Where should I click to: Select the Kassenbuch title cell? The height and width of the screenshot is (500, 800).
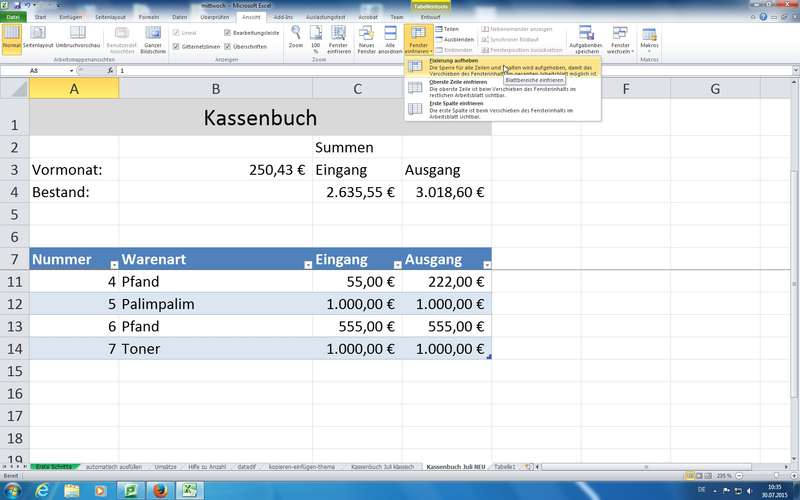(x=260, y=118)
